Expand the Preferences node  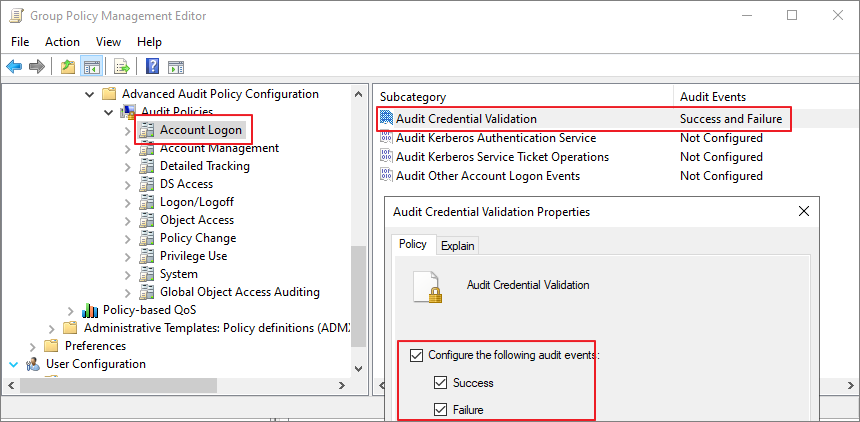32,346
